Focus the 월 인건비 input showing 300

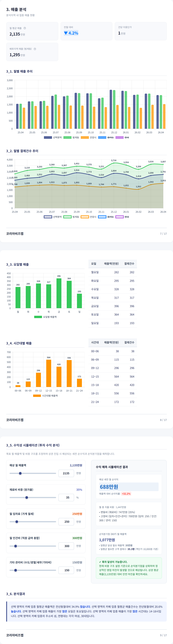(x=66, y=546)
